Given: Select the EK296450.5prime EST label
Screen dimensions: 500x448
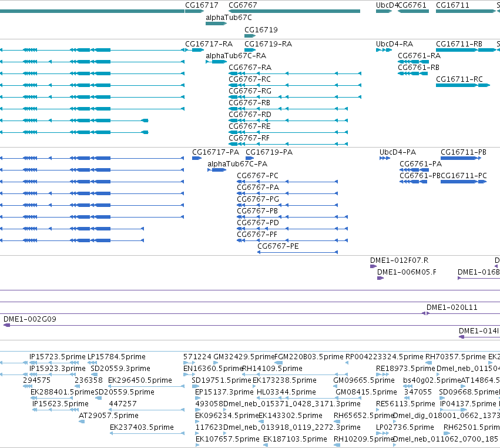Looking at the screenshot, I should 140,380.
